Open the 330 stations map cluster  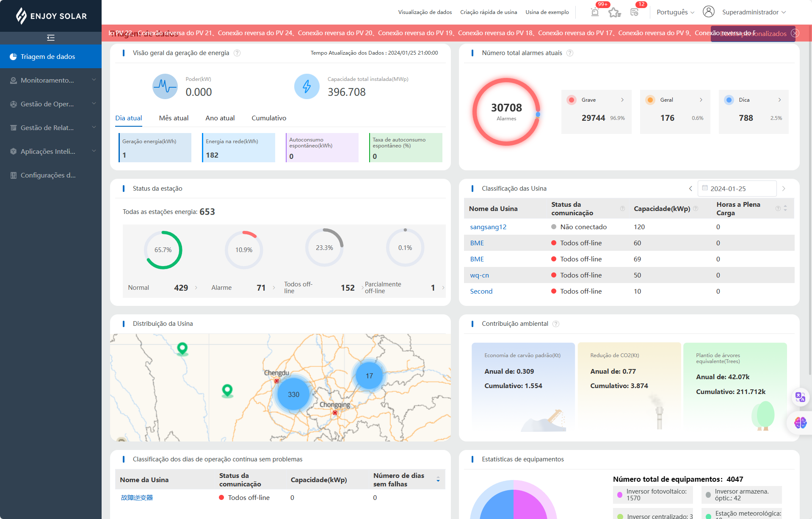click(x=293, y=394)
